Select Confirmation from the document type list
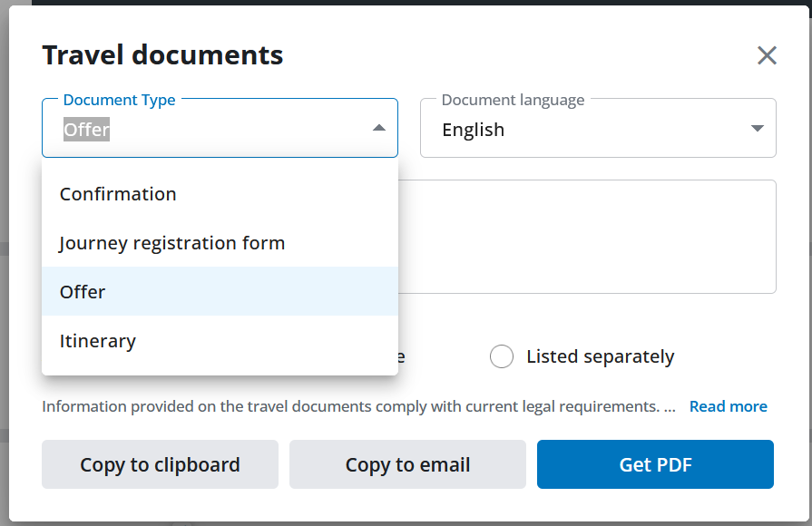Viewport: 812px width, 526px height. click(x=118, y=194)
